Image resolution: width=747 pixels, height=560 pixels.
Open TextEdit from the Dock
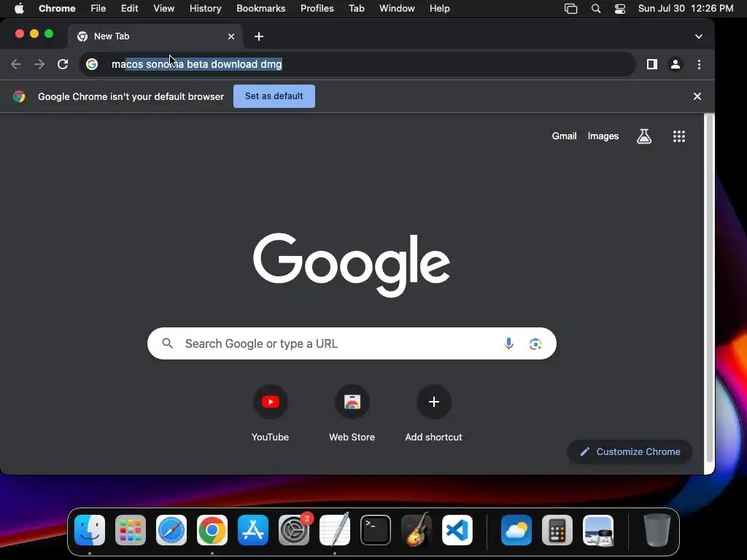(x=335, y=530)
